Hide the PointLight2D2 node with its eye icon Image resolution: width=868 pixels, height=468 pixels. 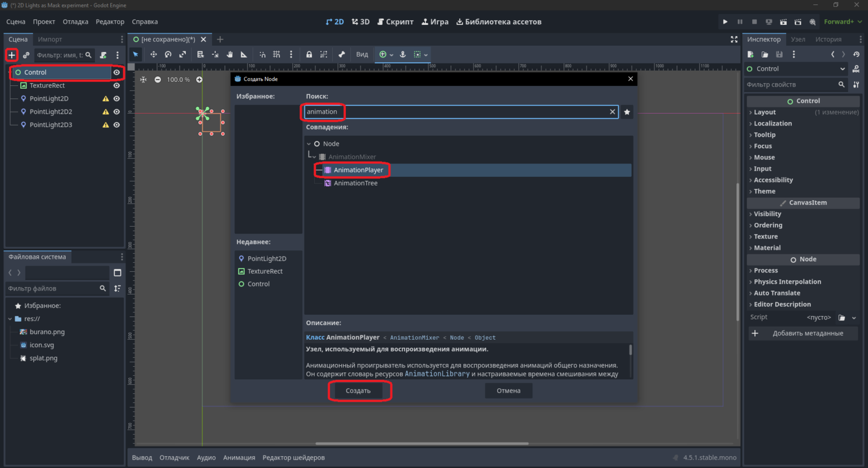(x=116, y=112)
